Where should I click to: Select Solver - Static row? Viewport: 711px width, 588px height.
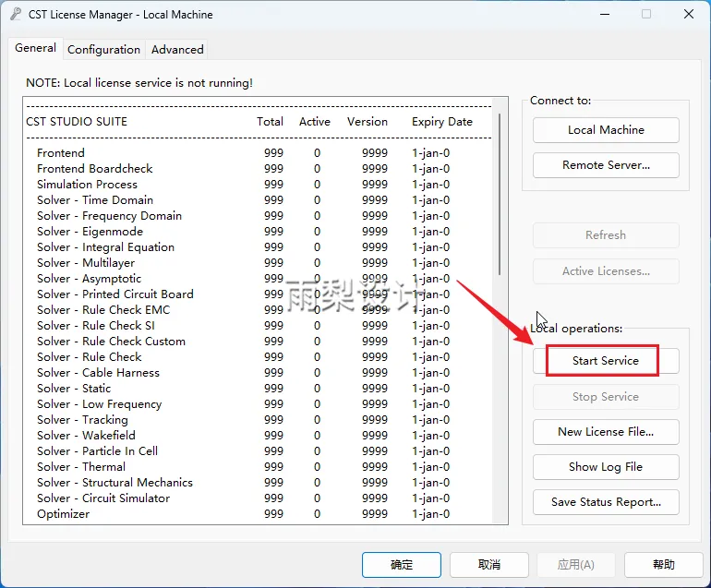pyautogui.click(x=243, y=389)
